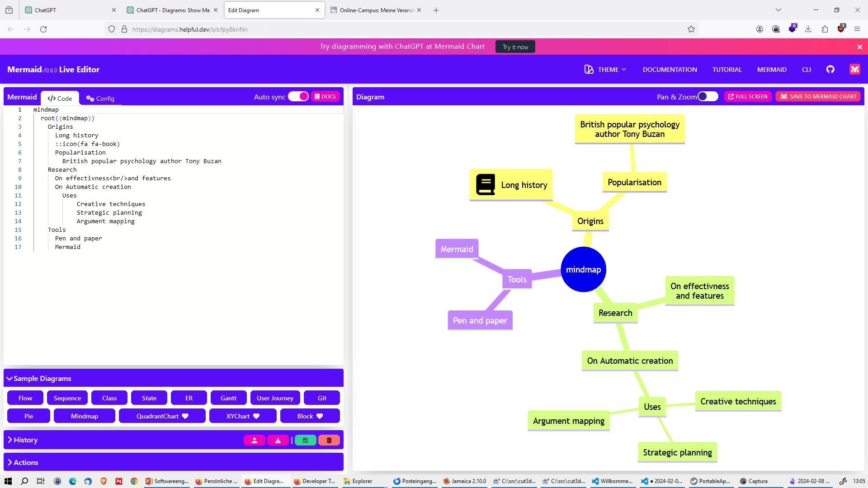The image size is (868, 488).
Task: Open the Firefox downloads panel
Action: [x=808, y=29]
